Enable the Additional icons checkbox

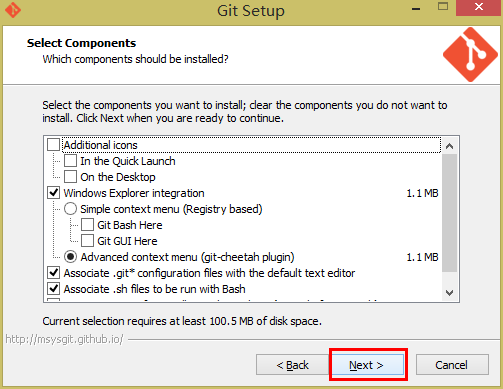click(53, 145)
